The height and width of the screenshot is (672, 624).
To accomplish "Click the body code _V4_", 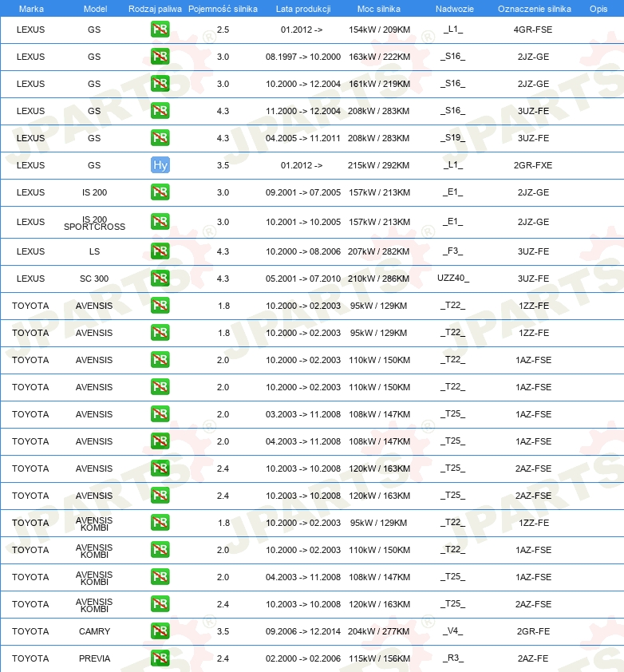I will [x=452, y=630].
